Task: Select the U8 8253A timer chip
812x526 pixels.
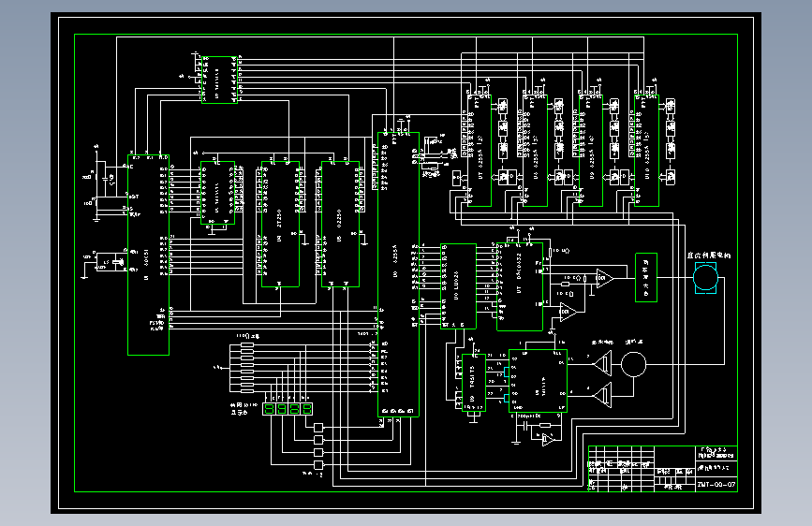Action: tap(535, 151)
